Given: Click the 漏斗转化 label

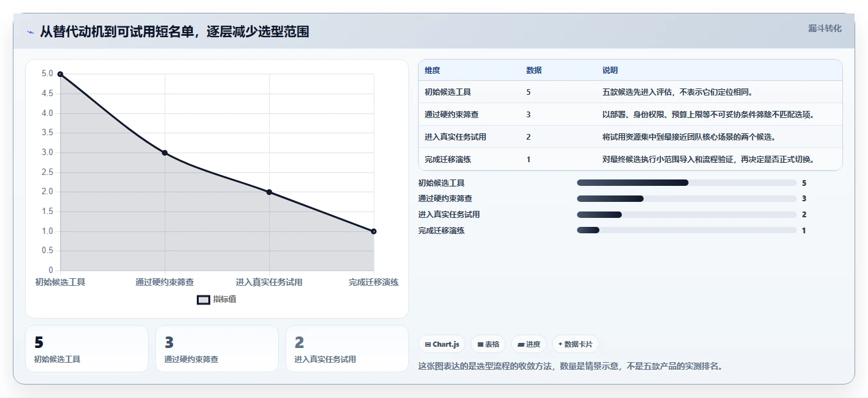Looking at the screenshot, I should (824, 28).
